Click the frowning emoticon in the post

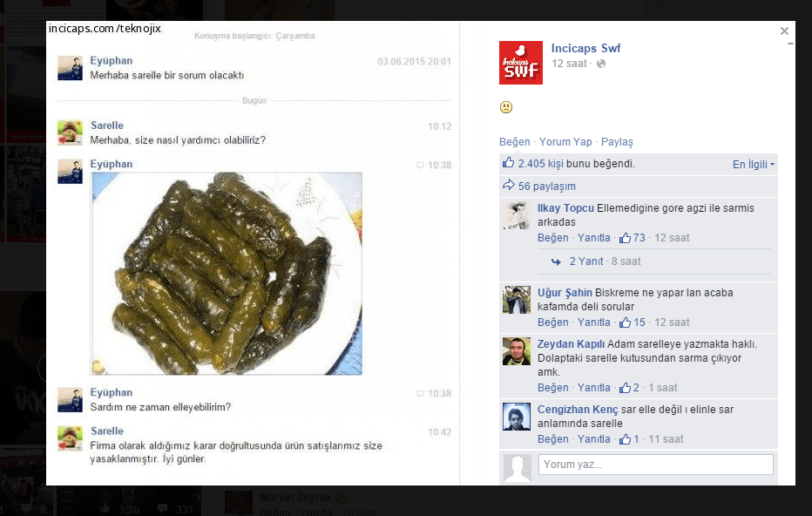click(504, 106)
